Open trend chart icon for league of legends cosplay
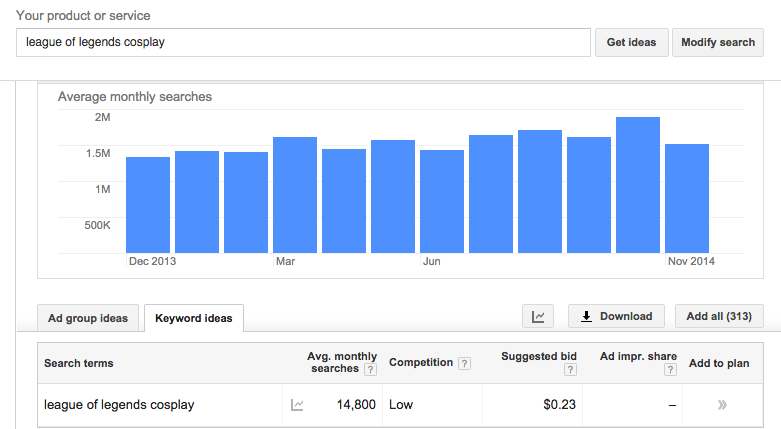The image size is (781, 429). [297, 405]
